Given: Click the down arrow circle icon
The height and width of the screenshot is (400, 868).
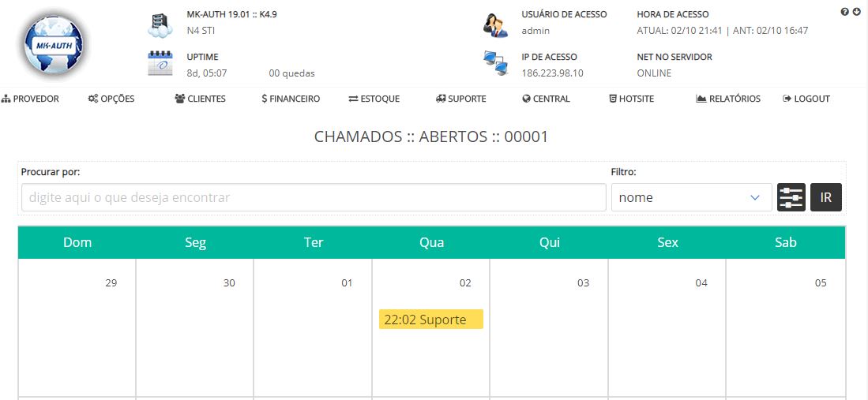Looking at the screenshot, I should [x=857, y=12].
